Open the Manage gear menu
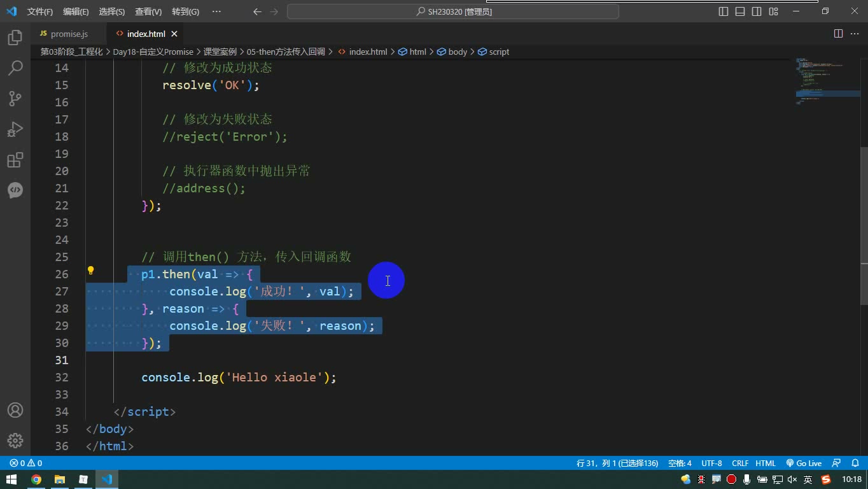 [15, 441]
